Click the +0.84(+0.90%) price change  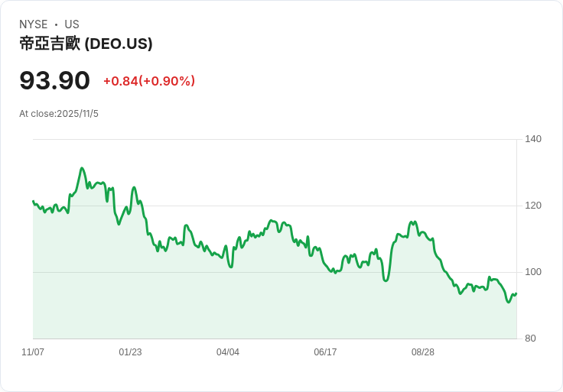(x=149, y=81)
